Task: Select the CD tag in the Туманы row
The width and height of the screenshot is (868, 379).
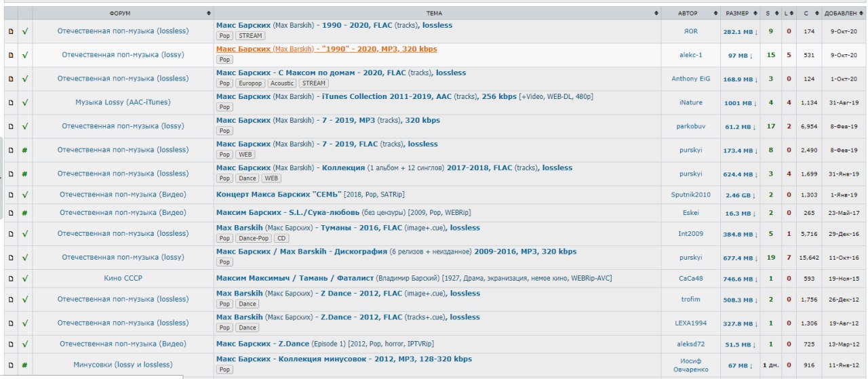Action: pos(281,239)
